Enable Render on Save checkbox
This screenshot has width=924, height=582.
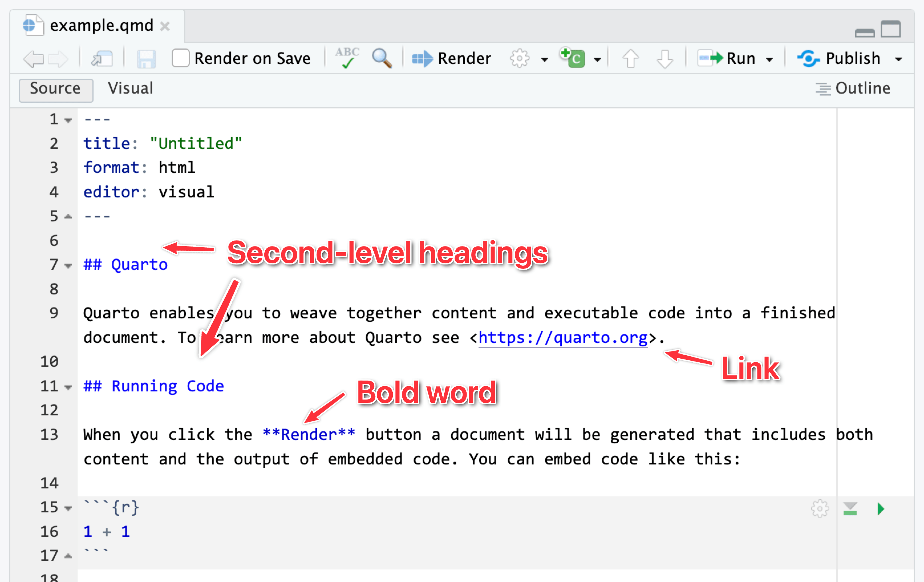(180, 58)
